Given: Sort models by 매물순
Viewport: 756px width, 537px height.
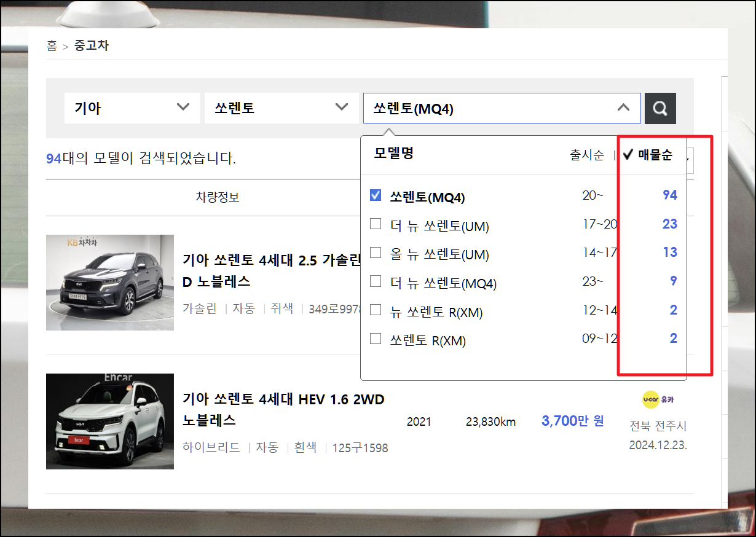Looking at the screenshot, I should 648,155.
